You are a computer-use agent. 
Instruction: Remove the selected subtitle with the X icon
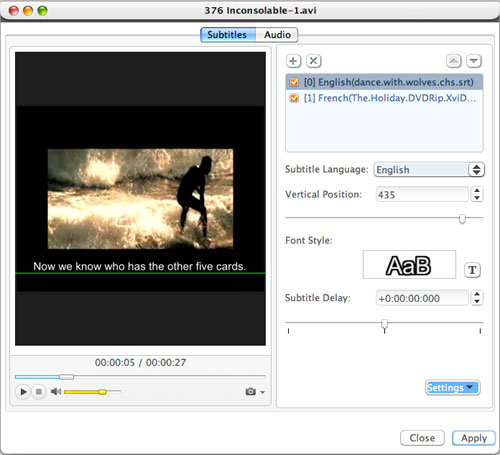click(314, 61)
